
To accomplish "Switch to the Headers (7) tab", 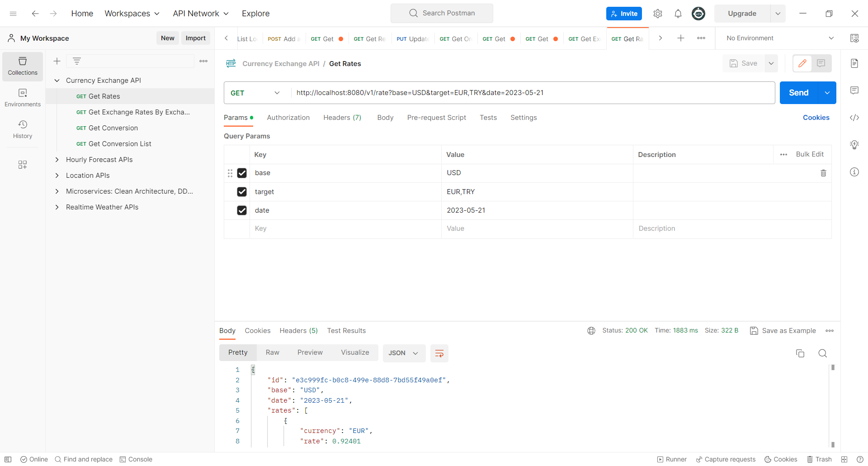I will click(x=342, y=118).
